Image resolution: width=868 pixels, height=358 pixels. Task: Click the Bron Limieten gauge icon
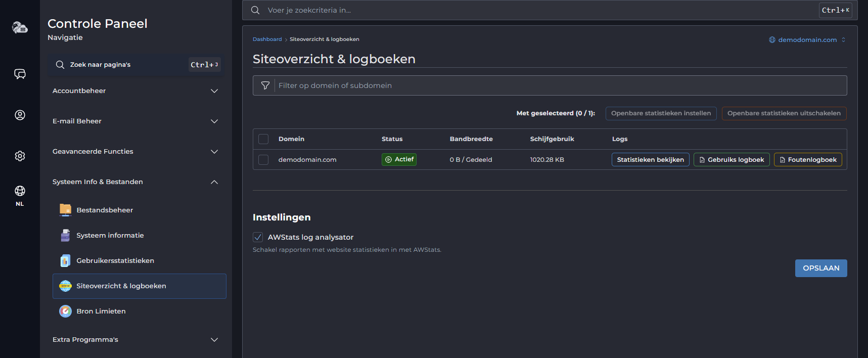pyautogui.click(x=65, y=311)
